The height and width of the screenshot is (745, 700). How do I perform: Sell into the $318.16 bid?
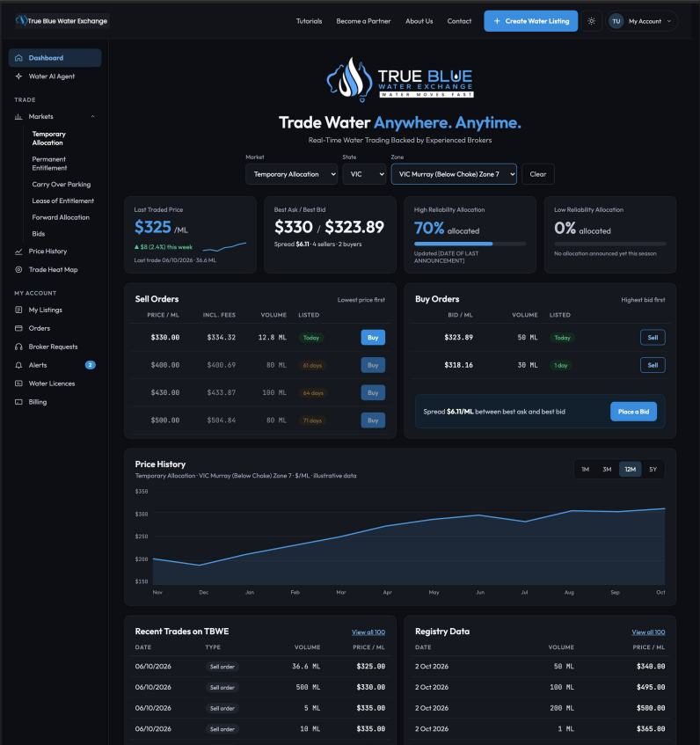[653, 365]
